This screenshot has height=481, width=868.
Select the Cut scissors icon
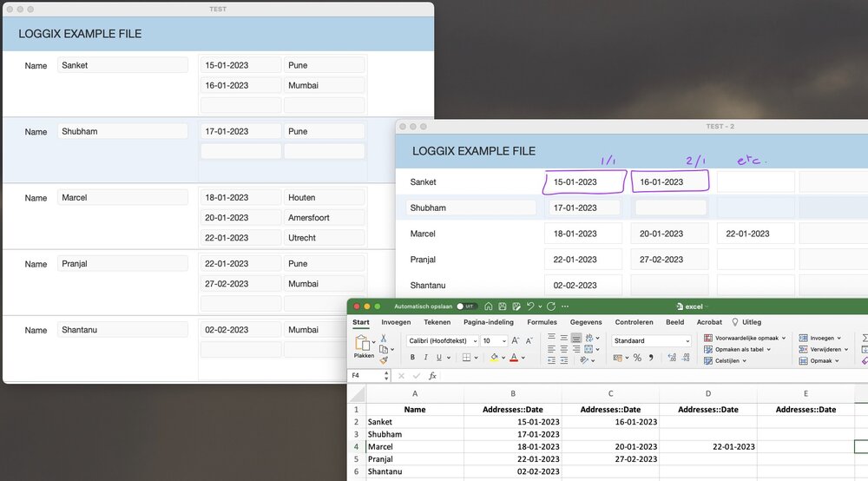[x=383, y=338]
